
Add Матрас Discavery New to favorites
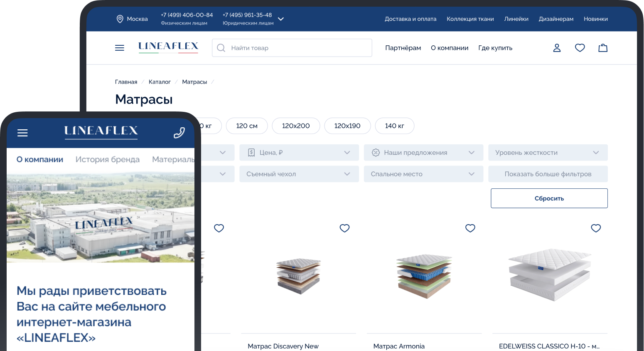pyautogui.click(x=344, y=228)
